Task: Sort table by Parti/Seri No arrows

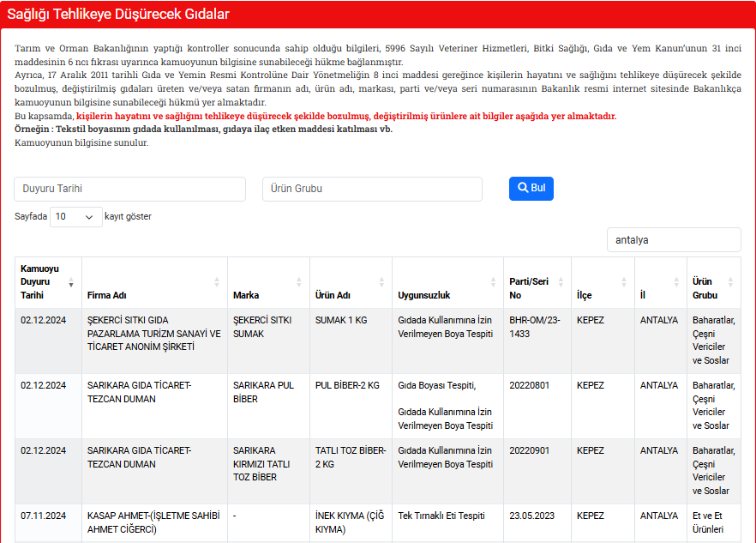Action: (x=561, y=282)
